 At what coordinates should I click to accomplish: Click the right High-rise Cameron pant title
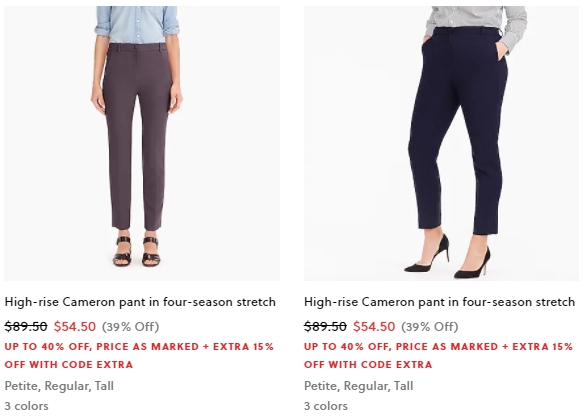440,302
